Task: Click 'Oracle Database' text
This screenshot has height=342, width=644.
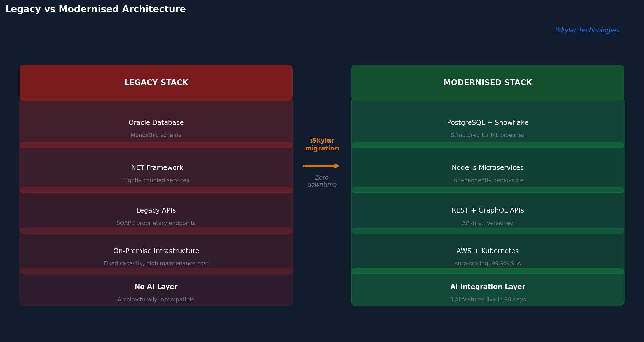Action: pyautogui.click(x=156, y=123)
